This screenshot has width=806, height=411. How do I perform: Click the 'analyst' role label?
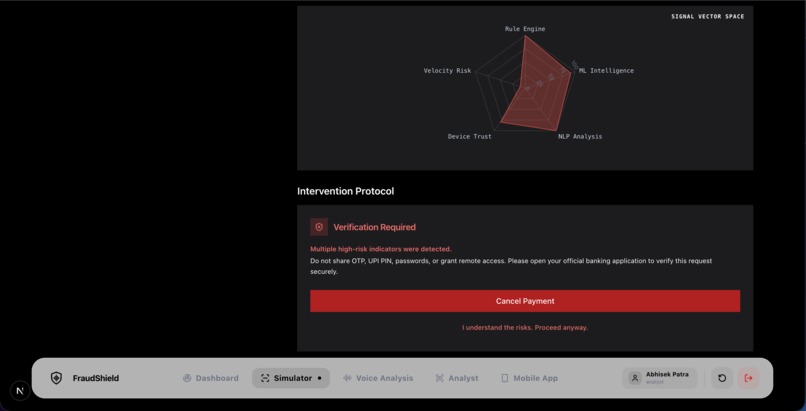coord(654,382)
